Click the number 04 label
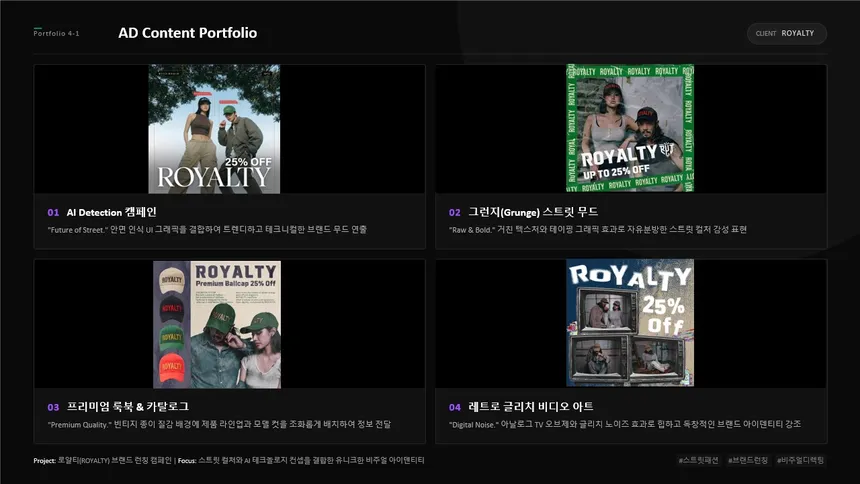 (x=455, y=407)
